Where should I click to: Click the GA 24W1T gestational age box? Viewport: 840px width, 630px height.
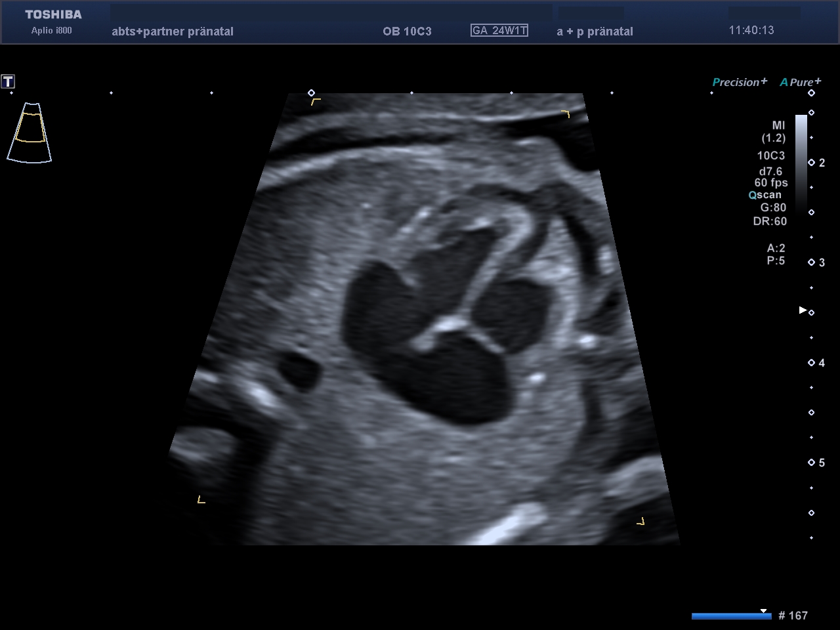[x=499, y=30]
